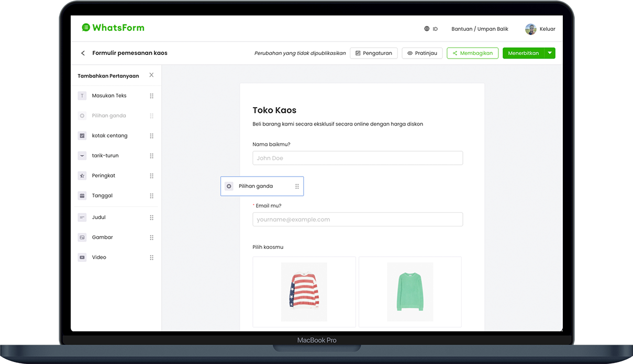
Task: Click the Membagikan share button
Action: 472,53
